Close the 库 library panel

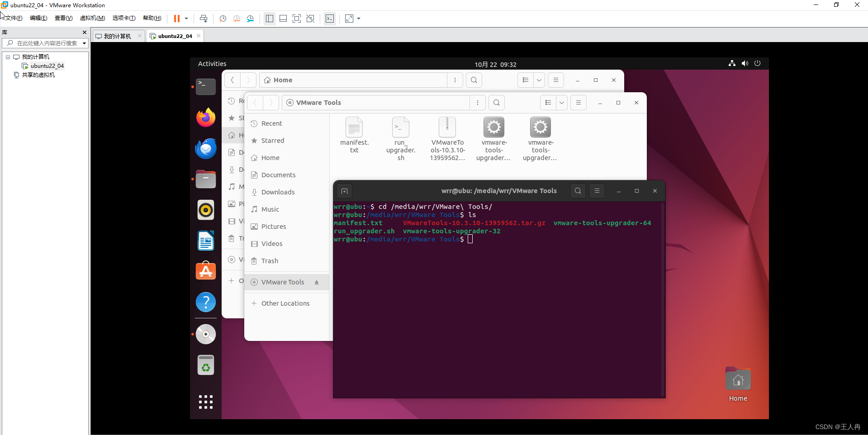click(x=84, y=33)
